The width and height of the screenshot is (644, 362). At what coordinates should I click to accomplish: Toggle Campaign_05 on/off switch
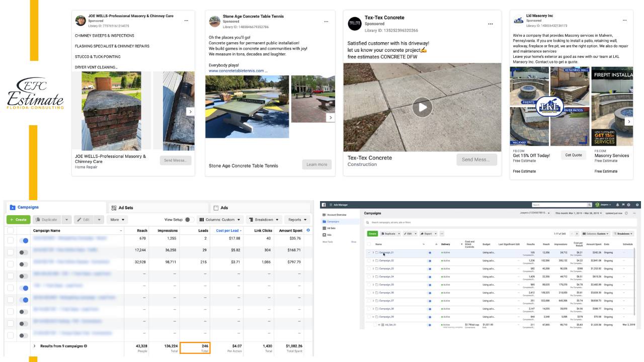coord(430,285)
